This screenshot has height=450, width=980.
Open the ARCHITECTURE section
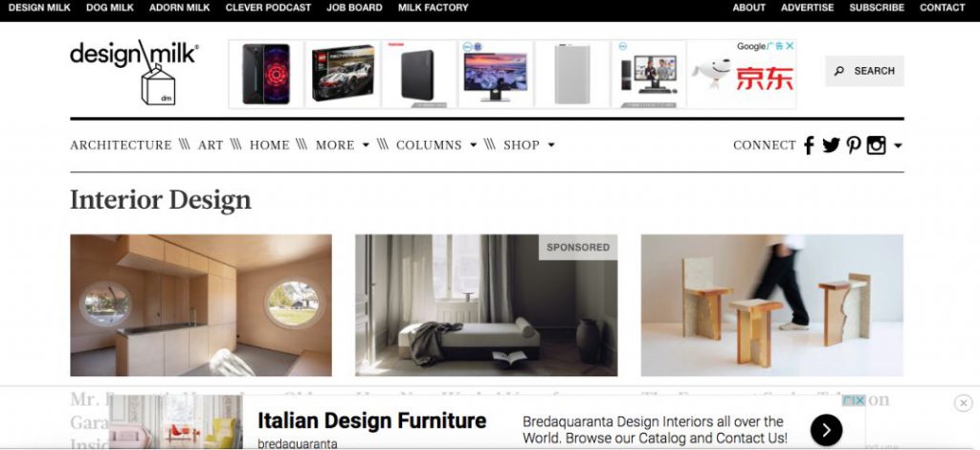[x=121, y=145]
